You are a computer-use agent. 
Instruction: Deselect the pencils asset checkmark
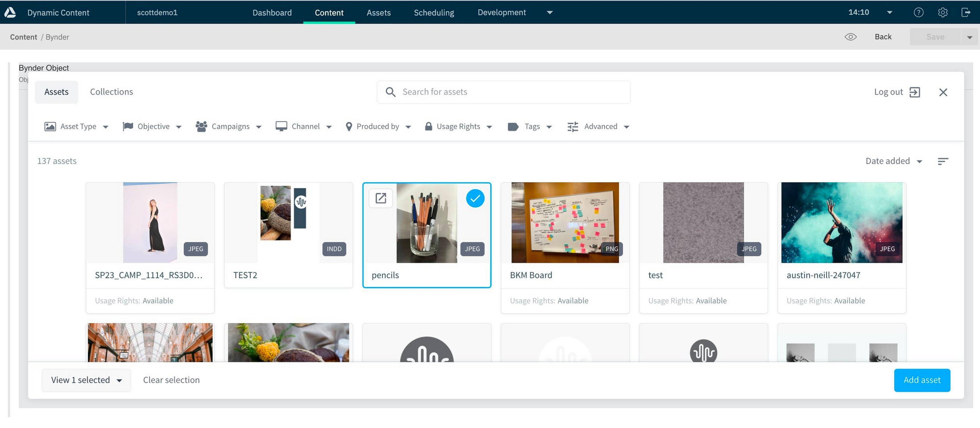pos(475,198)
